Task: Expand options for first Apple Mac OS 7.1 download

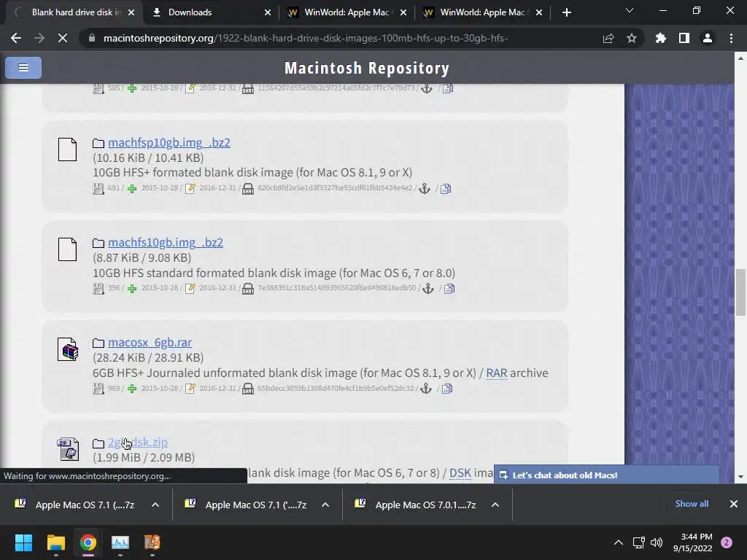Action: [155, 505]
